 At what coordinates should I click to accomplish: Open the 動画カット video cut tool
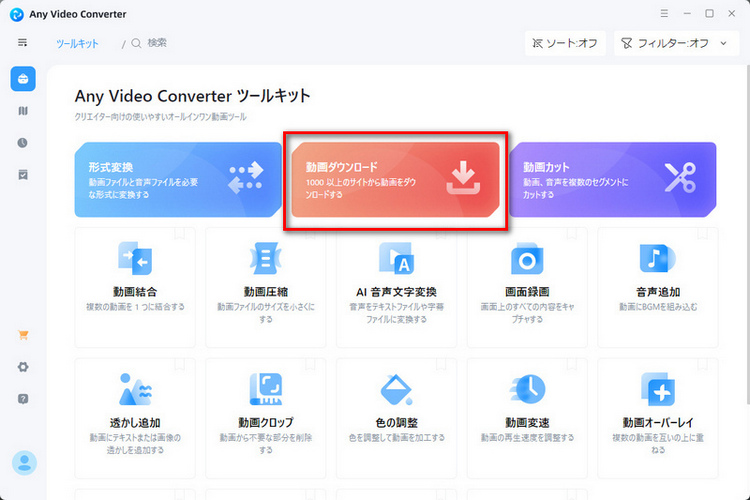pos(613,180)
